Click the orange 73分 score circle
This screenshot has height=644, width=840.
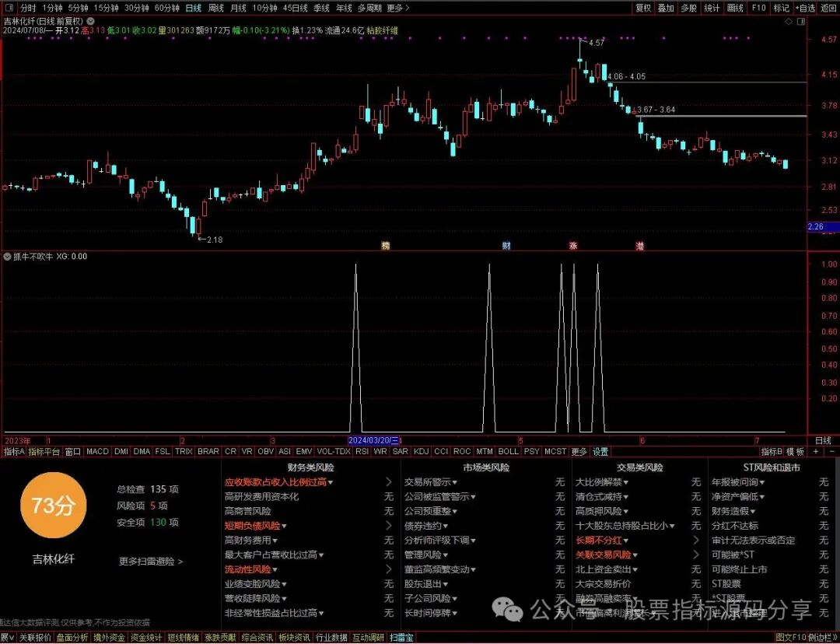53,506
